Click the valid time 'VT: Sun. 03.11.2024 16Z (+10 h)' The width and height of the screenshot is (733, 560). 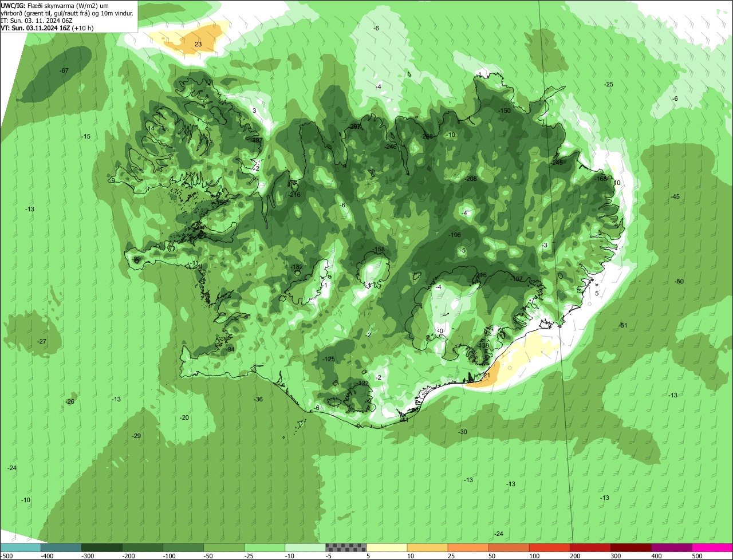click(x=48, y=28)
